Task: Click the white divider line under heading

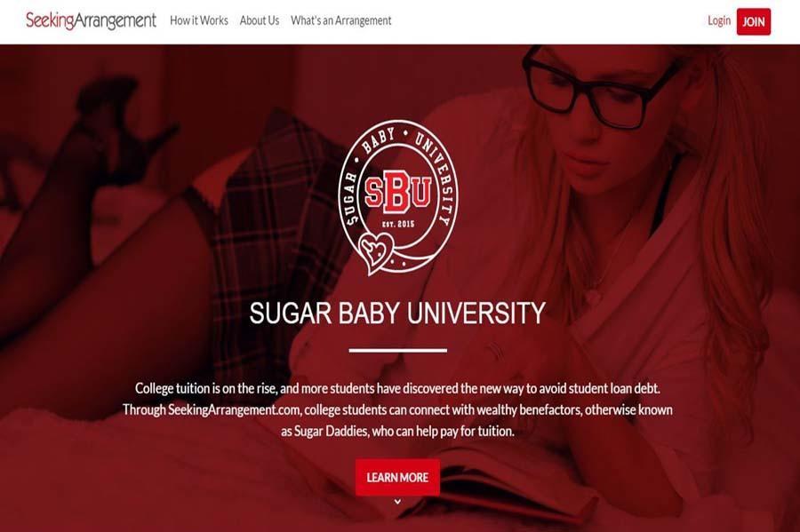Action: [398, 351]
